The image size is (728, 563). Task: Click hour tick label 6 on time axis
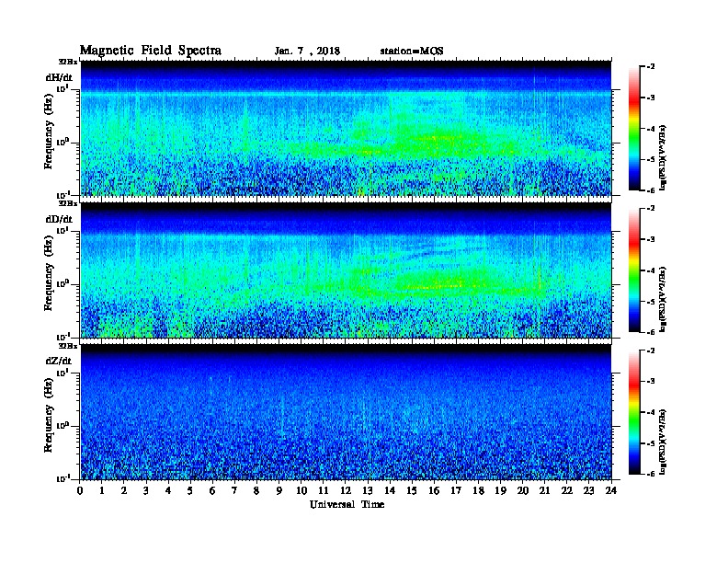213,491
